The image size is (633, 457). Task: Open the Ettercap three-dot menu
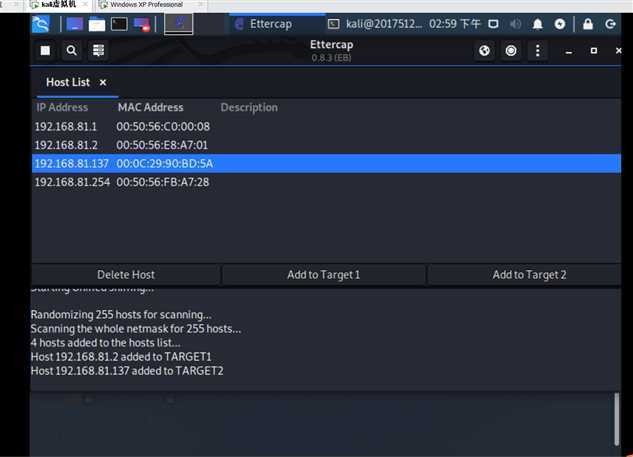tap(537, 50)
